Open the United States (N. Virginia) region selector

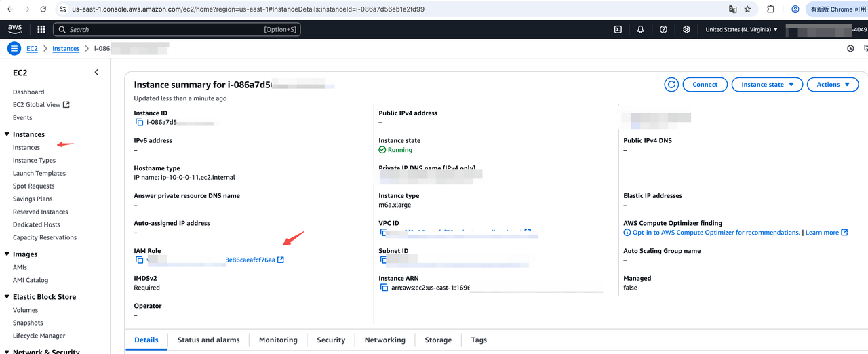[741, 29]
